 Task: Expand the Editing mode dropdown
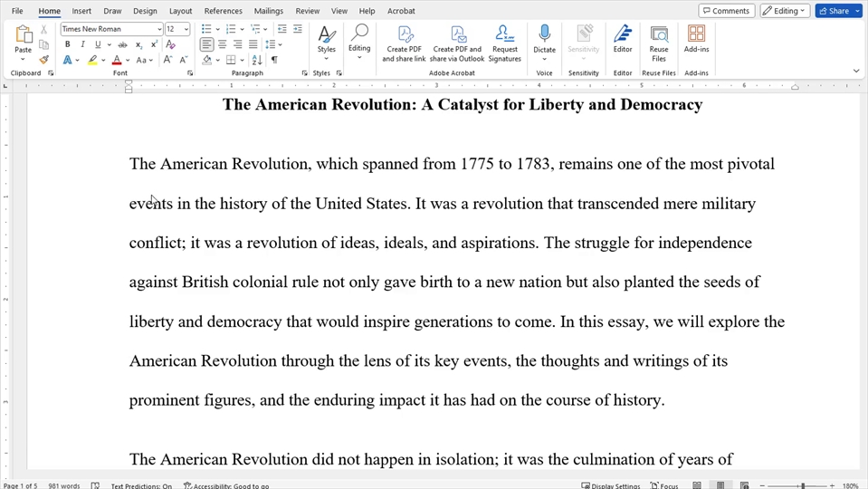[784, 11]
